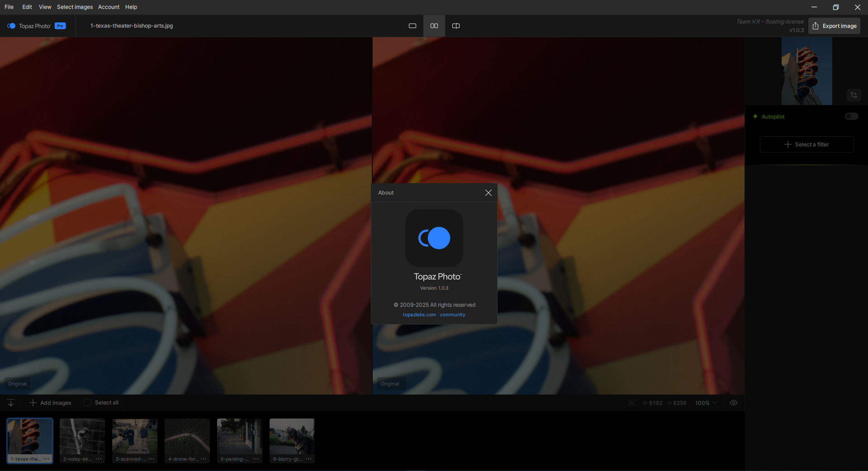
Task: Switch to split comparison view
Action: point(455,26)
